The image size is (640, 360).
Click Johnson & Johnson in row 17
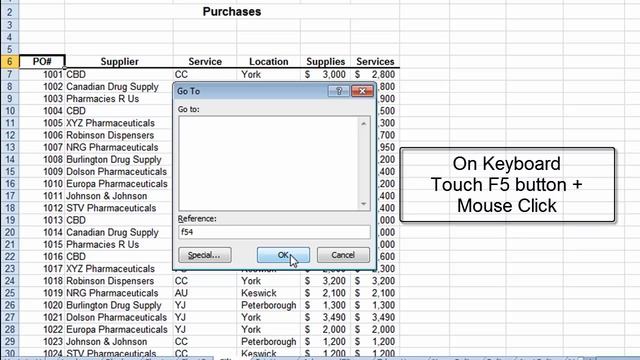[x=107, y=196]
